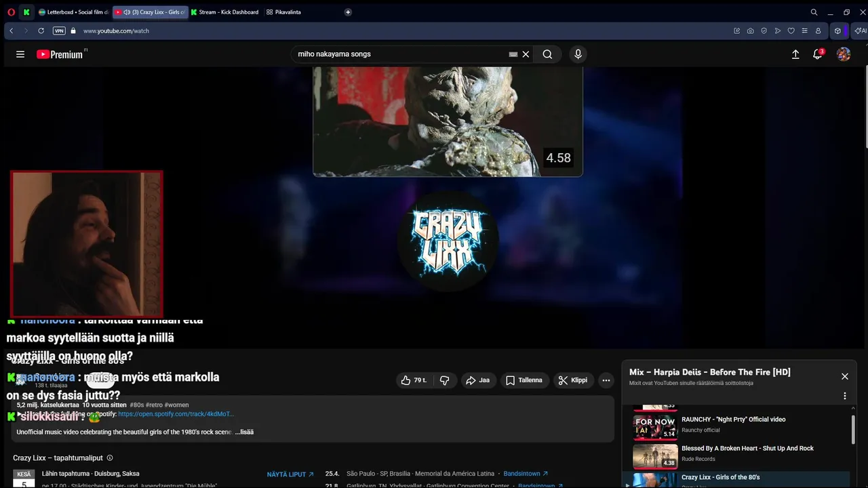
Task: Create a clip with Klippi button
Action: [573, 380]
